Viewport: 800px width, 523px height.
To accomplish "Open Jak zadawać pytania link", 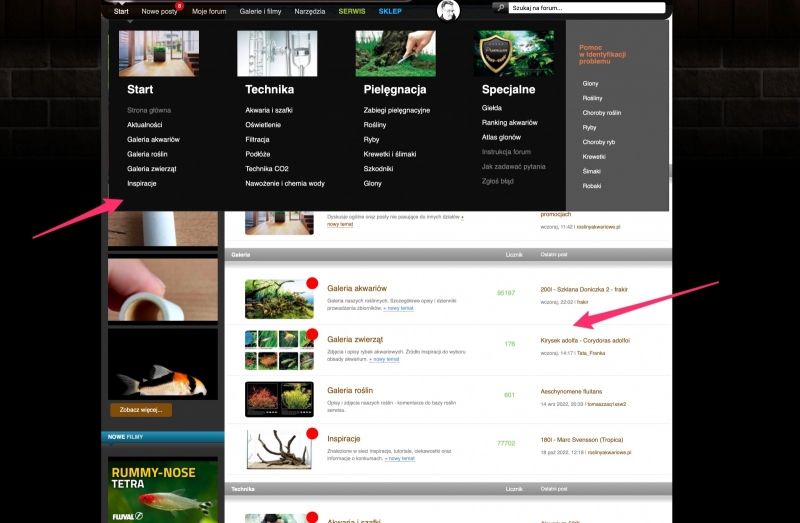I will pos(513,167).
